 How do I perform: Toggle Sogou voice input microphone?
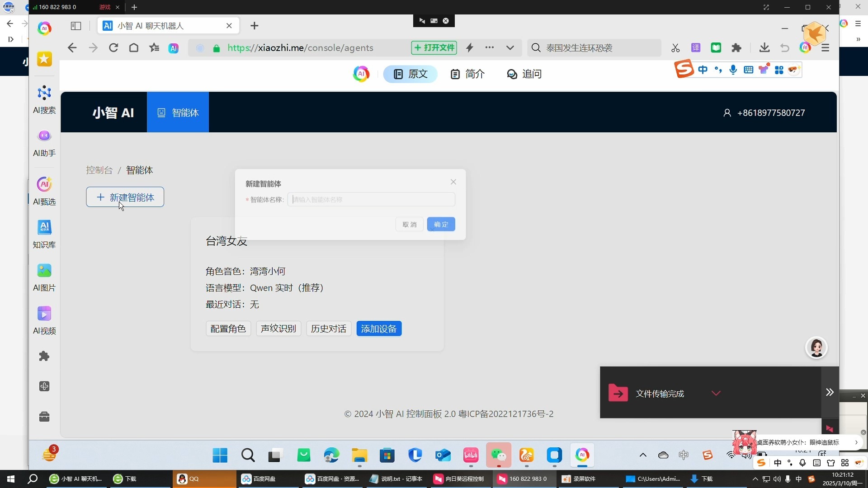733,70
